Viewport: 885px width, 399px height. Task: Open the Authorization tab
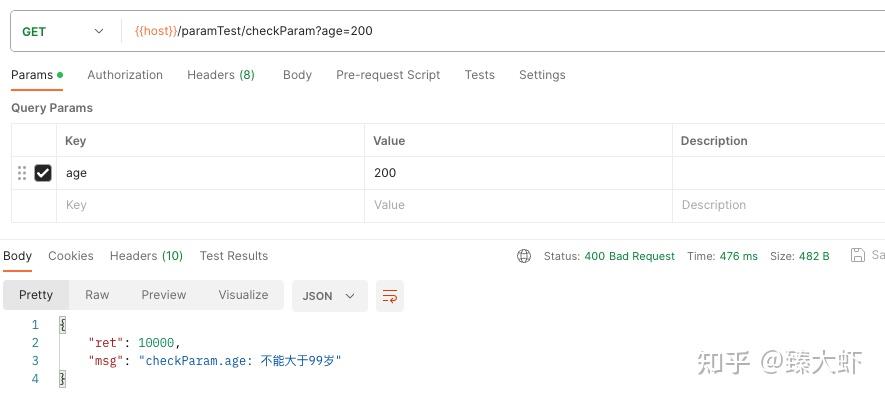pos(125,75)
